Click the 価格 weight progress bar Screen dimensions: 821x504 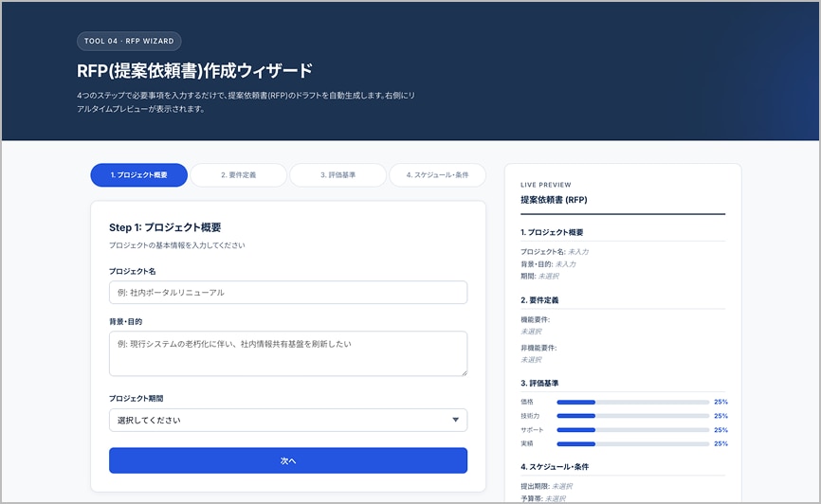click(632, 402)
